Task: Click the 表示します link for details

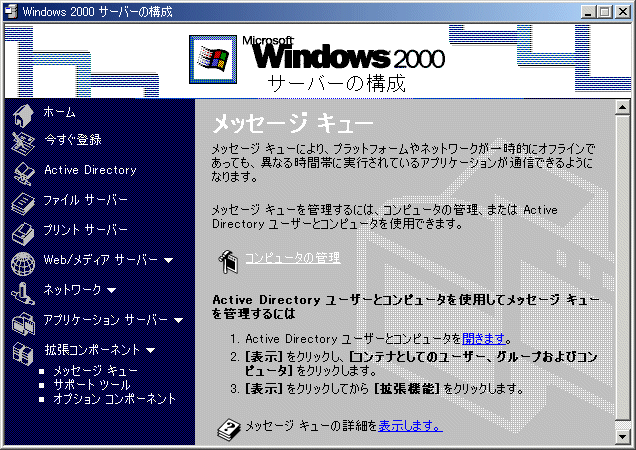Action: (410, 426)
